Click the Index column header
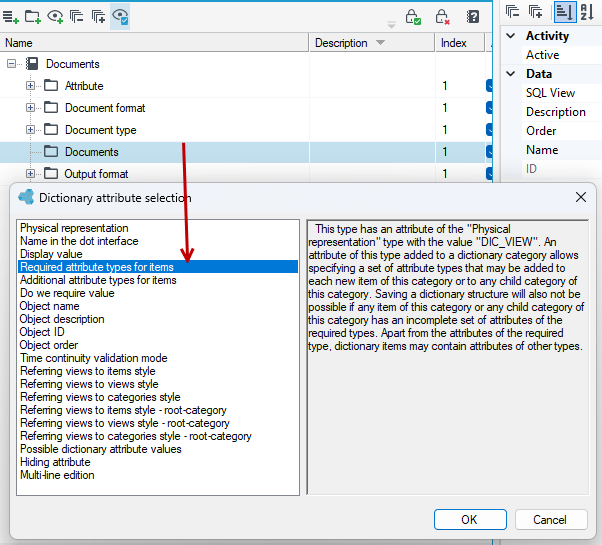The image size is (602, 545). point(460,43)
